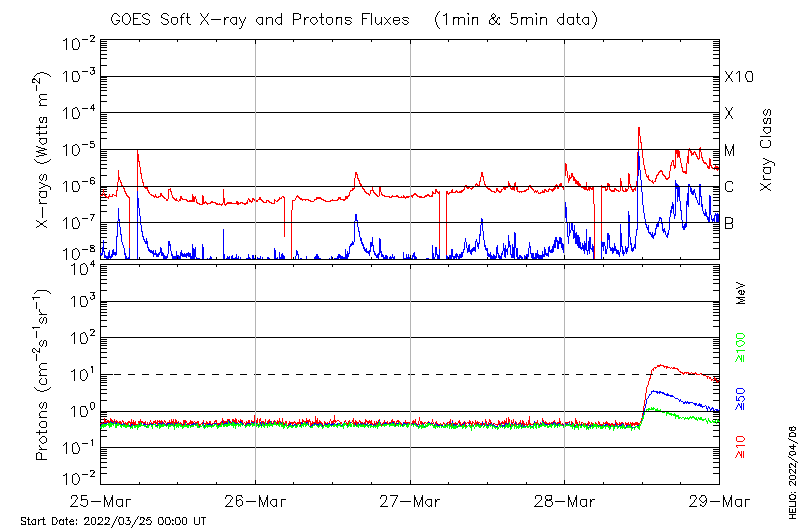
Task: Click the 29-Mar date tick label
Action: pos(718,500)
